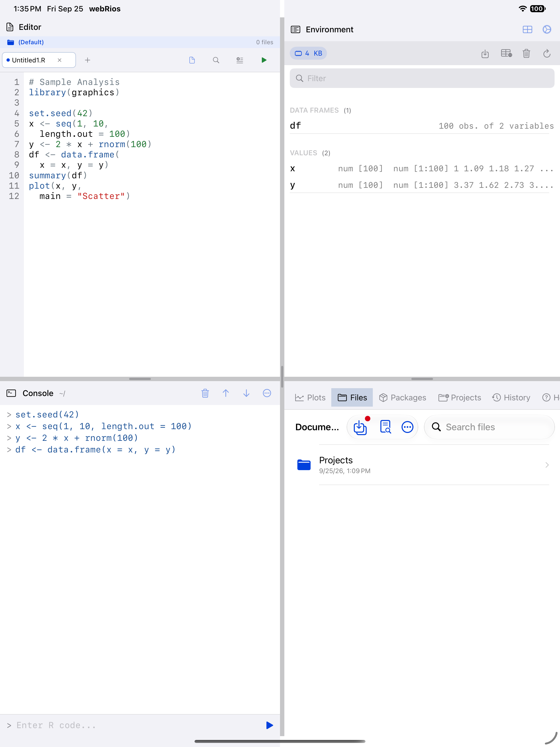Clear environment with trash icon
The image size is (560, 747).
click(x=526, y=53)
